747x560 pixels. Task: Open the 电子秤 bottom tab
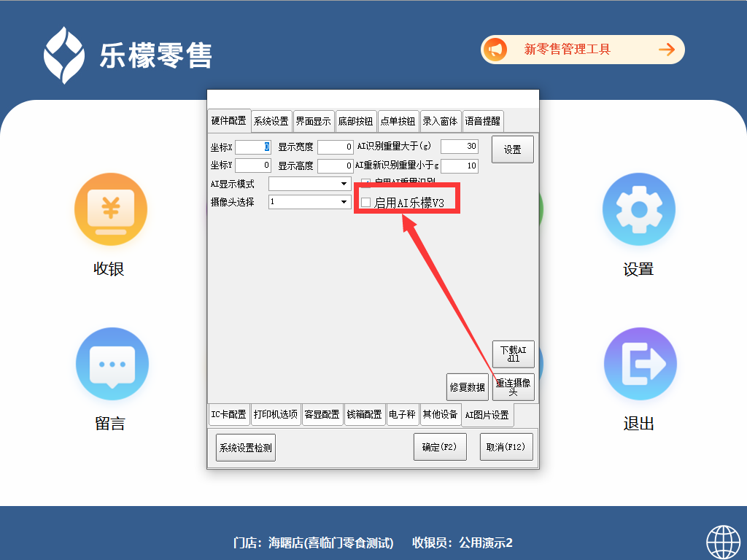[x=402, y=414]
